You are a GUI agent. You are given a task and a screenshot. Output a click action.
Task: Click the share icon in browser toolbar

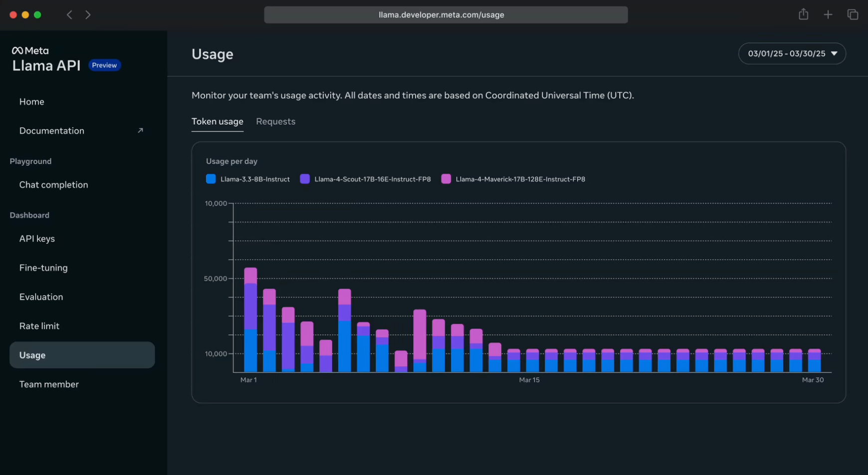tap(803, 14)
